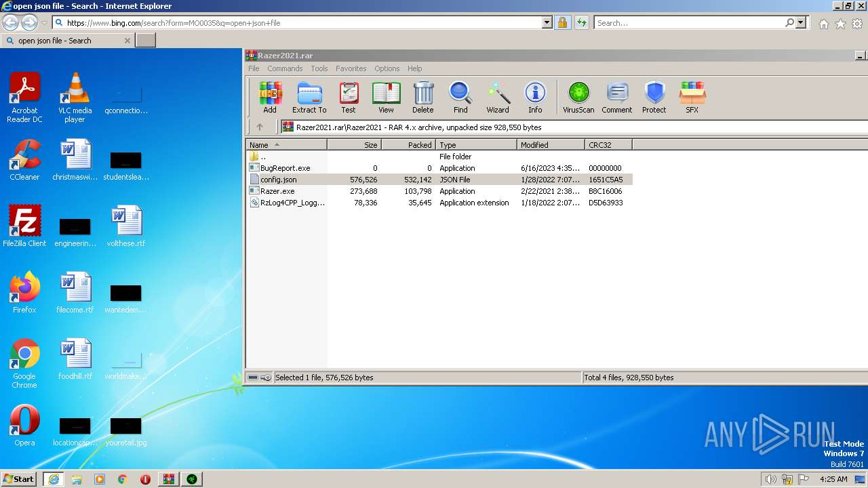Screen dimensions: 868x488
Task: Launch CCleaner from desktop
Action: click(24, 160)
